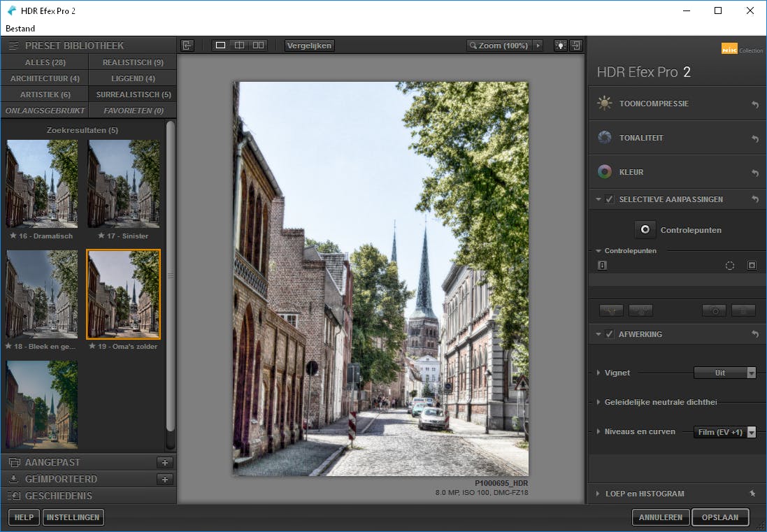Toggle the background brightness lightbulb icon
This screenshot has width=767, height=532.
click(561, 45)
